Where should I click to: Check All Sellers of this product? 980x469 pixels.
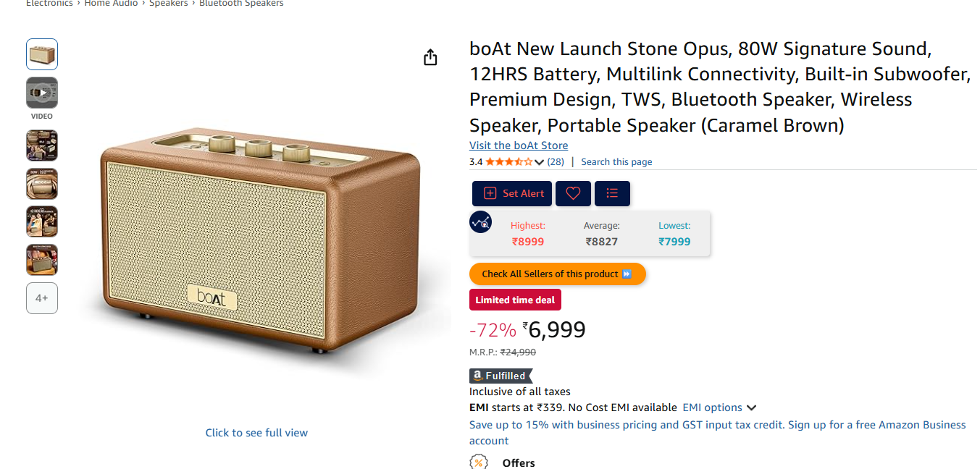558,274
